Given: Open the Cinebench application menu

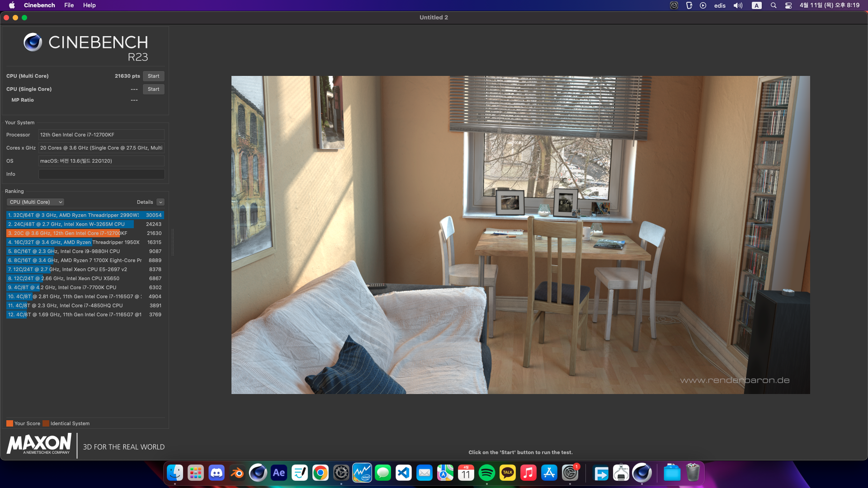Looking at the screenshot, I should point(39,5).
